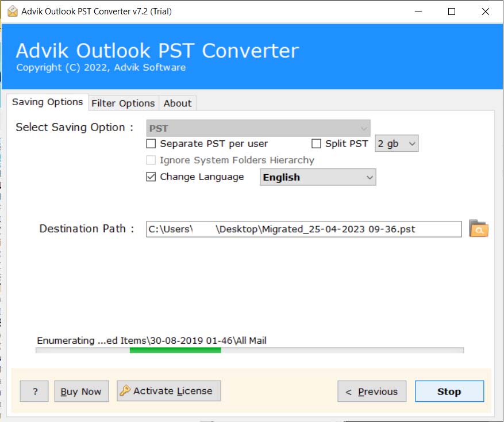
Task: Click the Activate License button
Action: [x=169, y=391]
